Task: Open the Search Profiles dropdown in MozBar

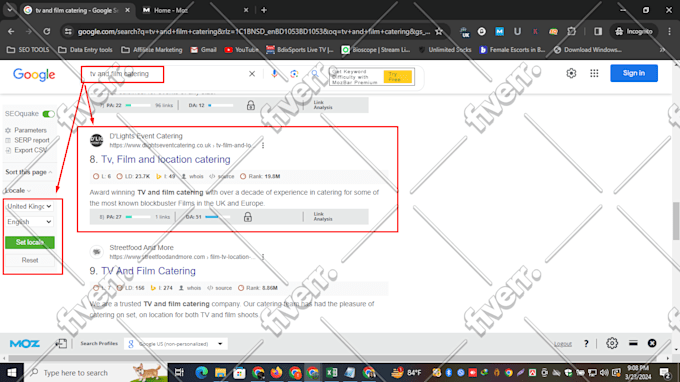Action: click(x=175, y=344)
